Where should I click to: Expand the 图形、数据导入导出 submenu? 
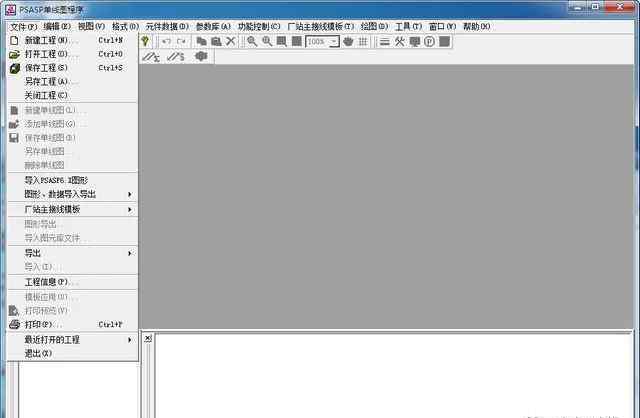73,194
